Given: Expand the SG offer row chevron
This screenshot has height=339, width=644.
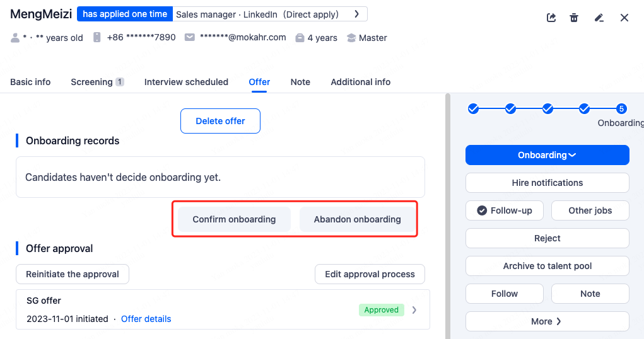Looking at the screenshot, I should click(x=414, y=309).
